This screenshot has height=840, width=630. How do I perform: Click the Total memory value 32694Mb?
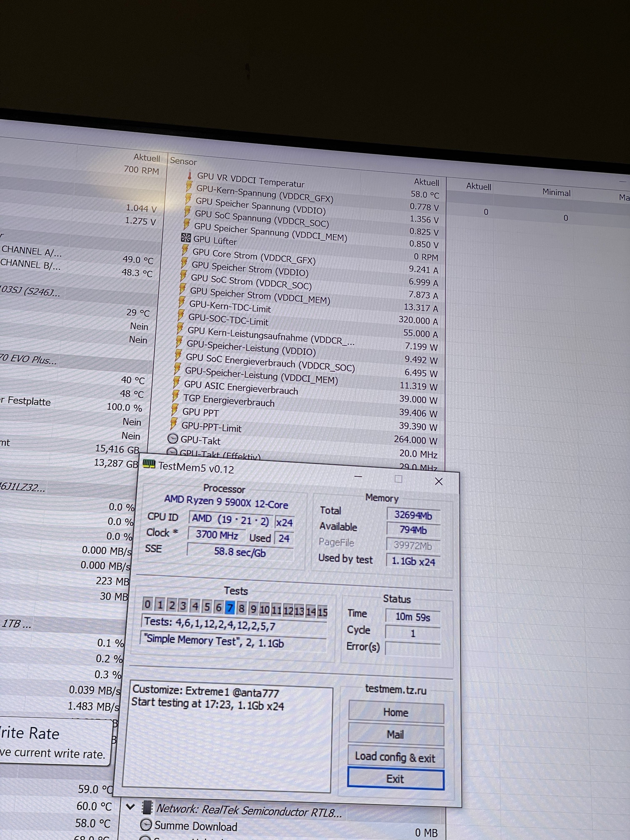(x=413, y=515)
